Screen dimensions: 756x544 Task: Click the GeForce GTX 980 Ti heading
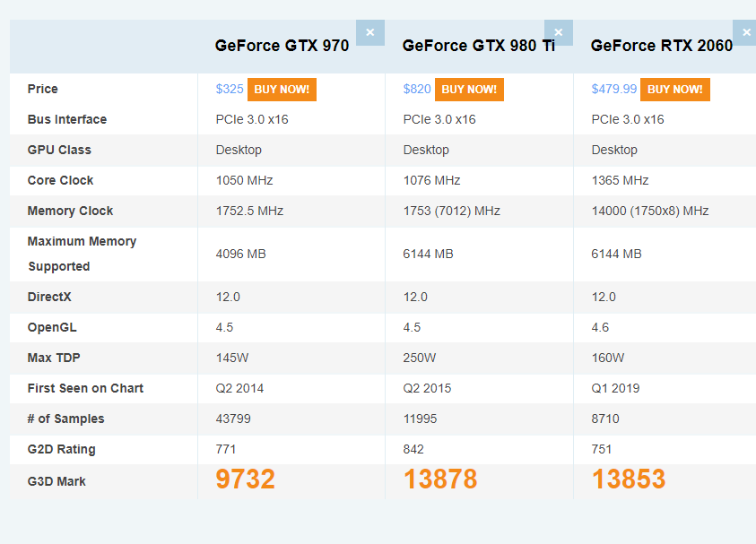[478, 46]
